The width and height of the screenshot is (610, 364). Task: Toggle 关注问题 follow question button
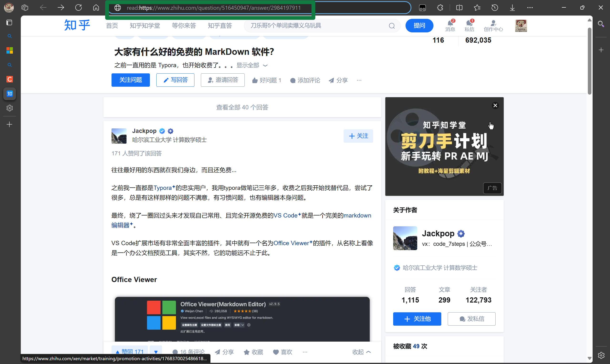(131, 80)
